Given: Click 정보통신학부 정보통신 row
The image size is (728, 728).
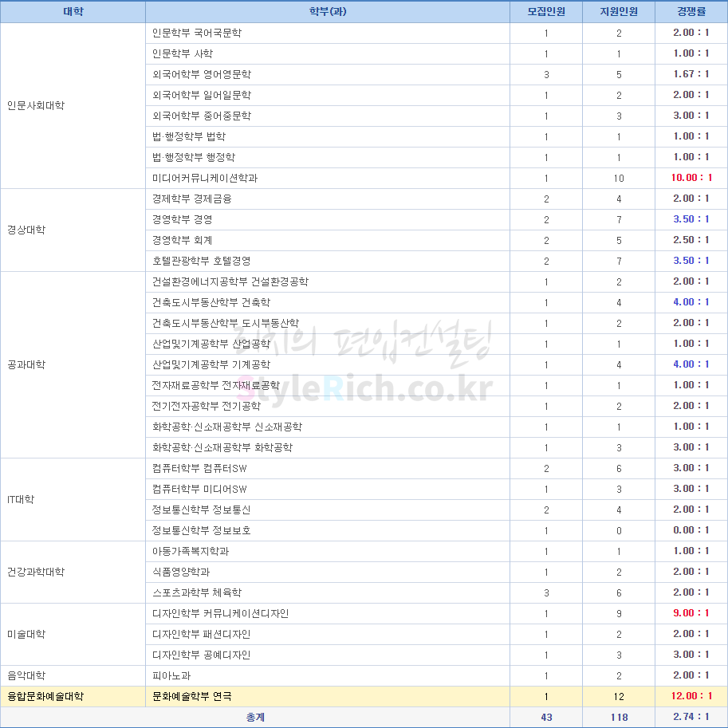Looking at the screenshot, I should [x=436, y=510].
